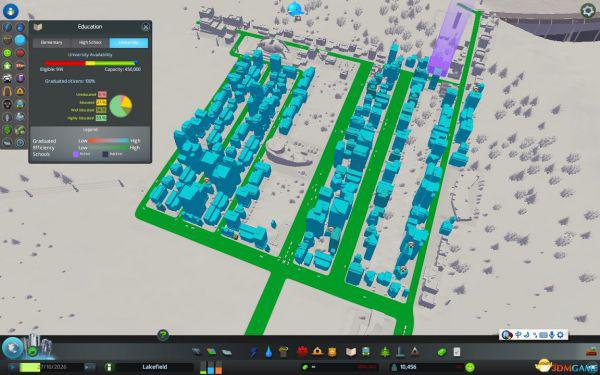Switch to the Elementary tab
Viewport: 600px width, 375px height.
point(51,42)
